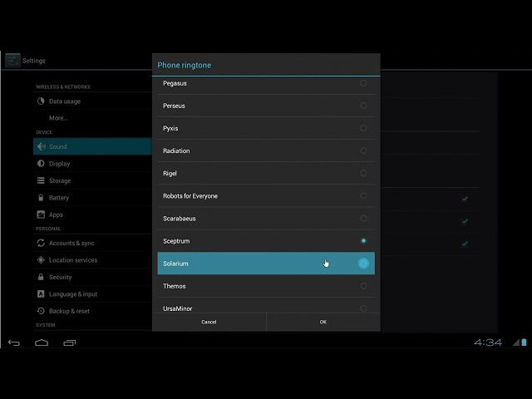Open Accounts & sync settings
The width and height of the screenshot is (532, 399).
(x=92, y=243)
